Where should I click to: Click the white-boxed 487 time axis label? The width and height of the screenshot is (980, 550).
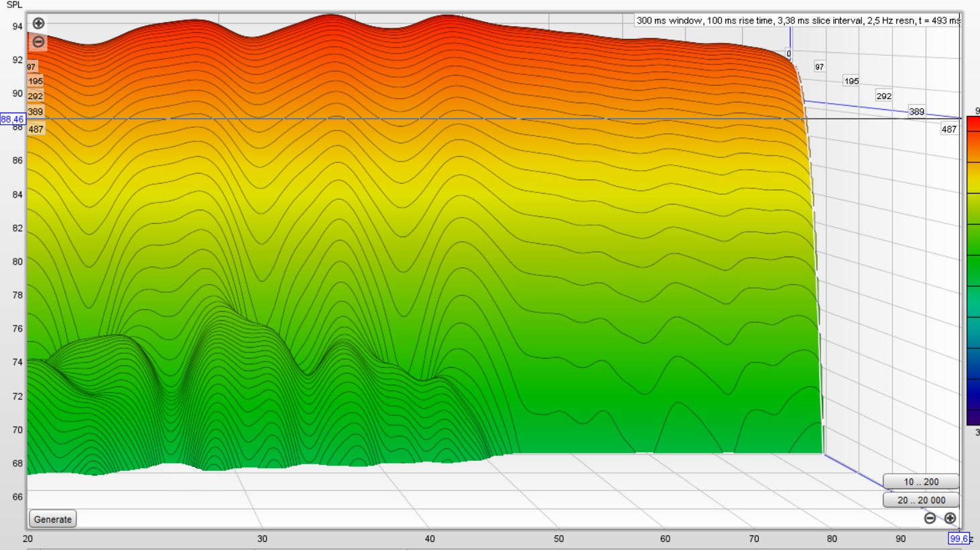[949, 129]
